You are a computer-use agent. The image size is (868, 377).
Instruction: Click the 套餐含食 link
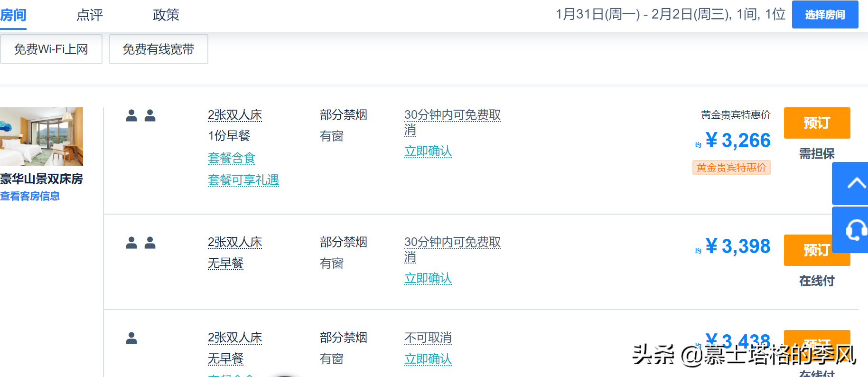pyautogui.click(x=232, y=158)
